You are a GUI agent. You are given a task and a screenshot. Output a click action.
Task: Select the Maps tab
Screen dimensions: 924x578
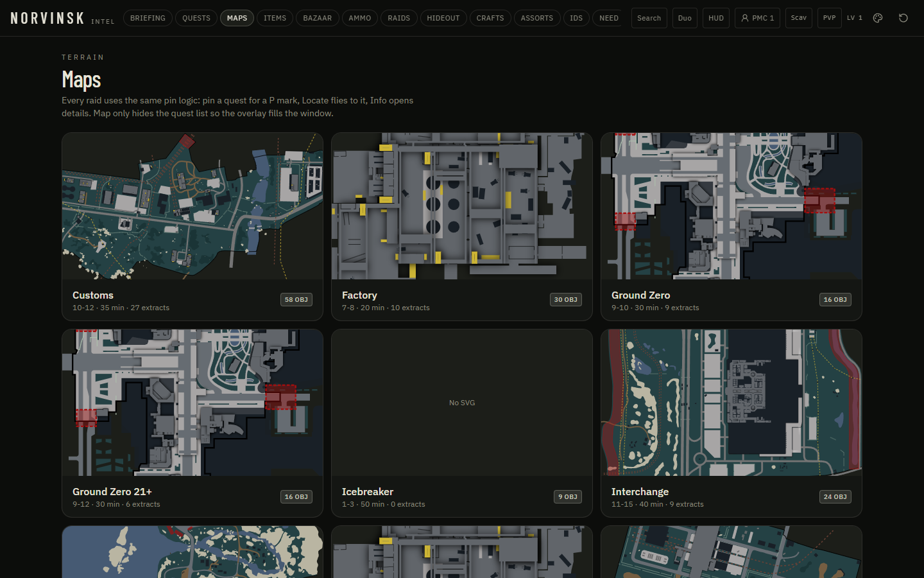(x=237, y=18)
